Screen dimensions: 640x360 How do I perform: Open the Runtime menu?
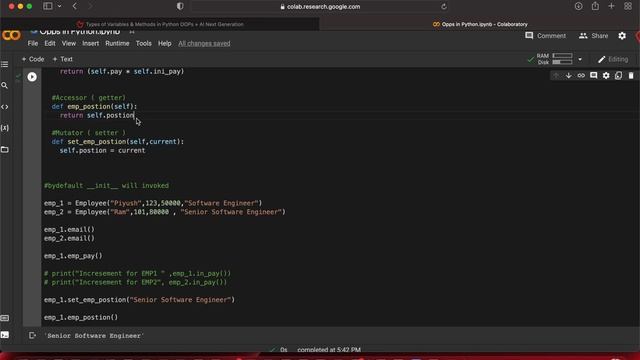(117, 43)
